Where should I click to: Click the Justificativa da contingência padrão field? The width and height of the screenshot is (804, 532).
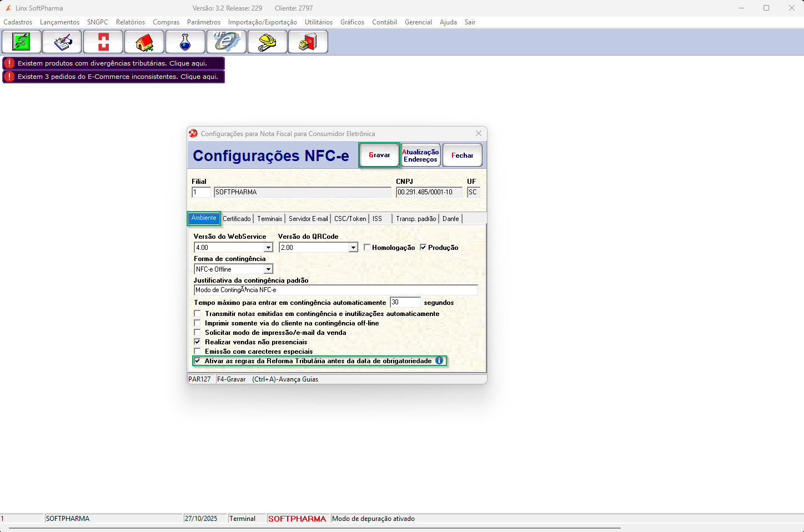pyautogui.click(x=336, y=290)
